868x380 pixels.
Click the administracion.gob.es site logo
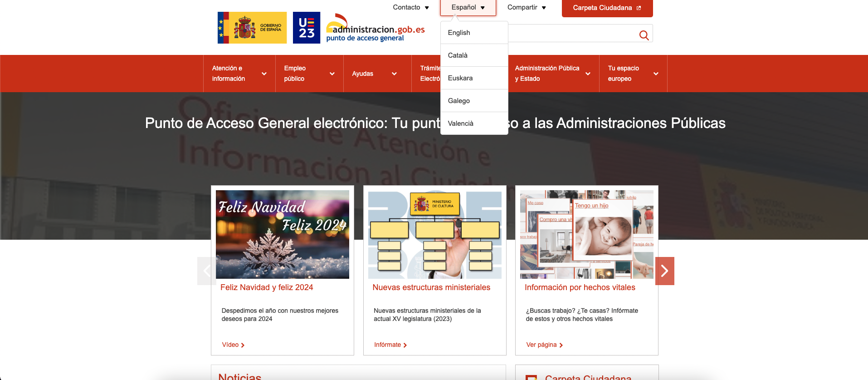click(375, 29)
